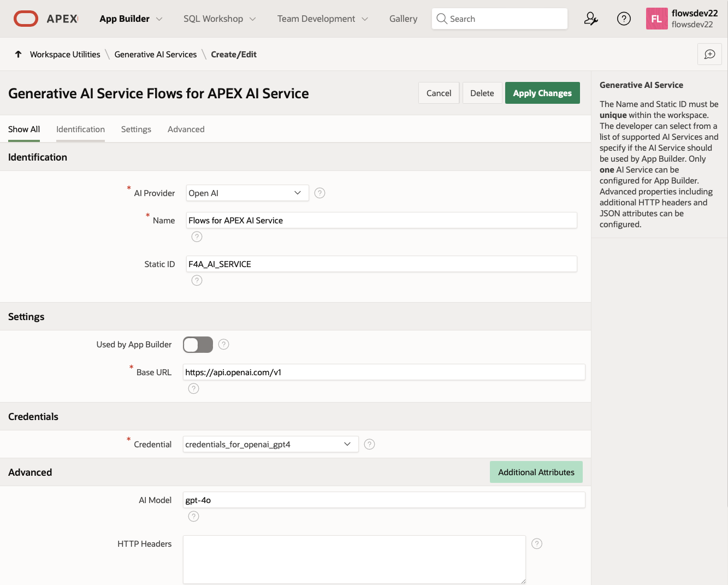Click the Delete button
Image resolution: width=728 pixels, height=585 pixels.
tap(482, 93)
